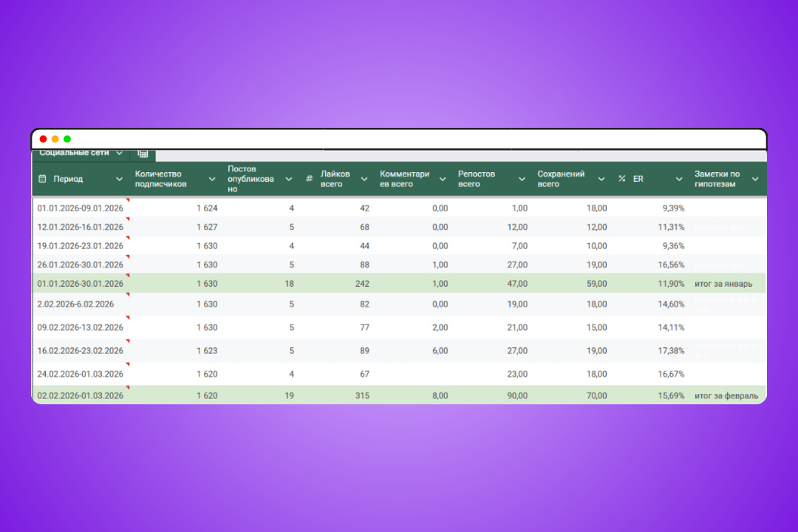The image size is (798, 532).
Task: Click the ER value 14,60%
Action: 671,304
